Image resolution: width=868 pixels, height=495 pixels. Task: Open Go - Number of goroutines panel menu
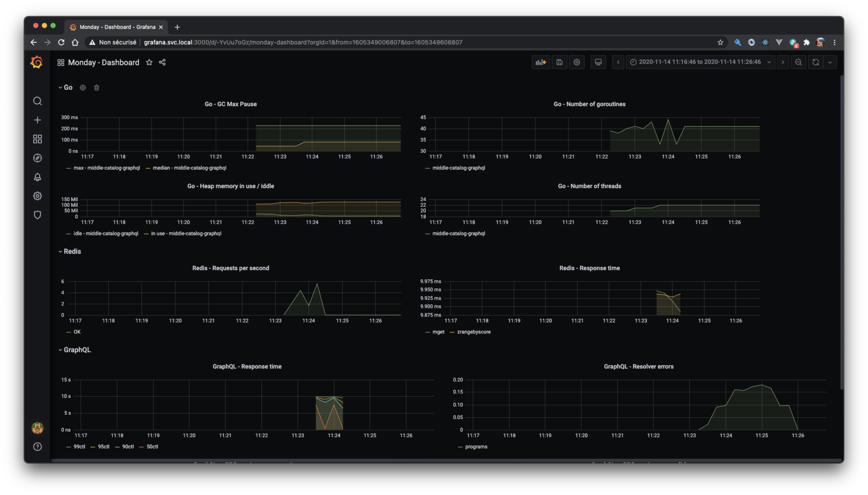point(589,104)
